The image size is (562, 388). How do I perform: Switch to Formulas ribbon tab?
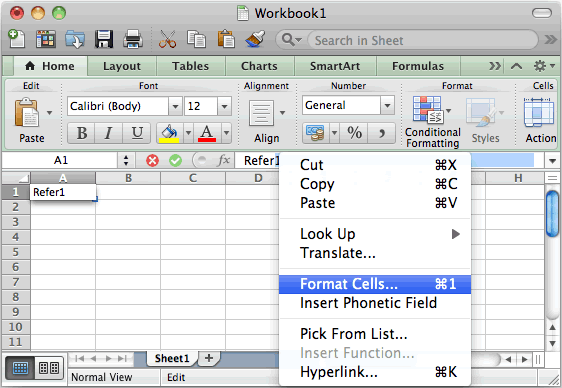point(418,66)
